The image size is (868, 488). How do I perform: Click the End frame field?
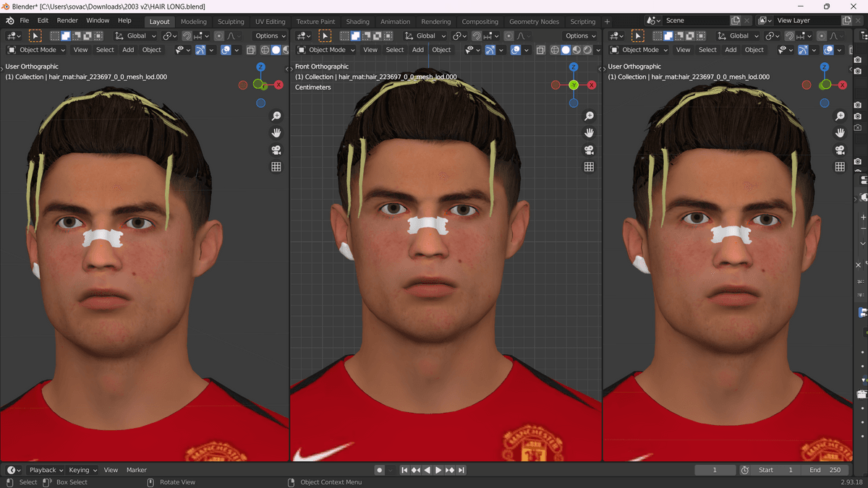pos(825,470)
